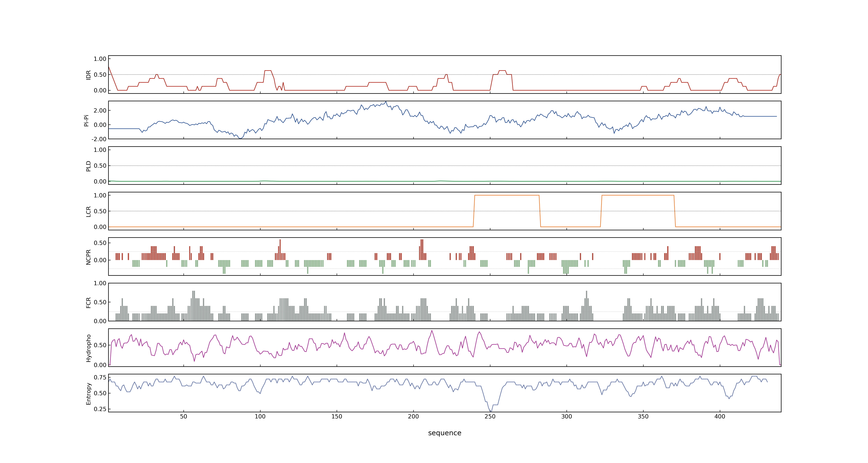
Task: Click x-axis tick label 100
Action: [260, 416]
